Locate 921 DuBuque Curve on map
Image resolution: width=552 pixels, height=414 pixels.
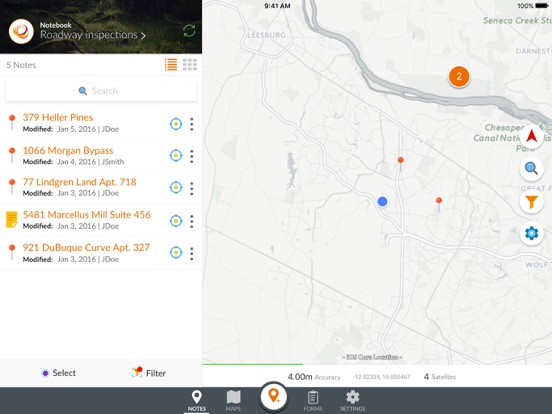pyautogui.click(x=176, y=253)
